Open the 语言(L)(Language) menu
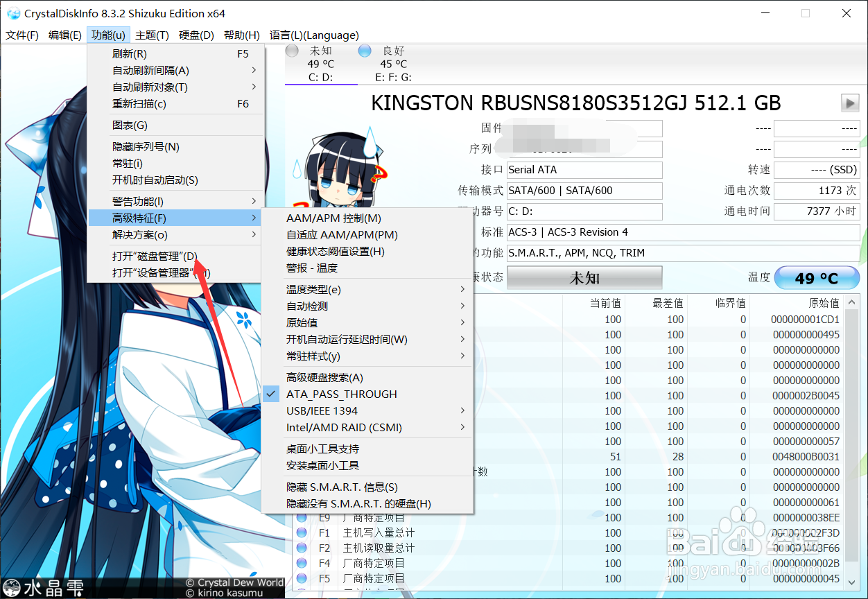The height and width of the screenshot is (599, 868). (314, 35)
